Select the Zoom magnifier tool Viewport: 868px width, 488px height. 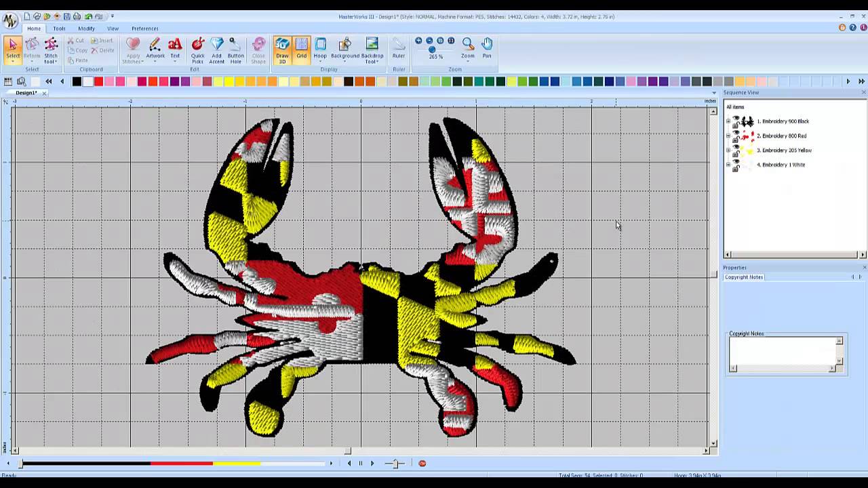pyautogui.click(x=468, y=49)
